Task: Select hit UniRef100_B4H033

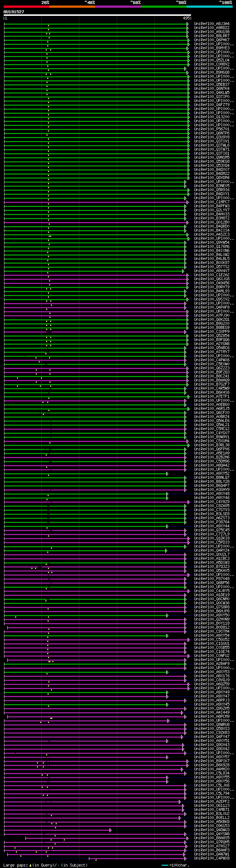Action: (x=212, y=214)
